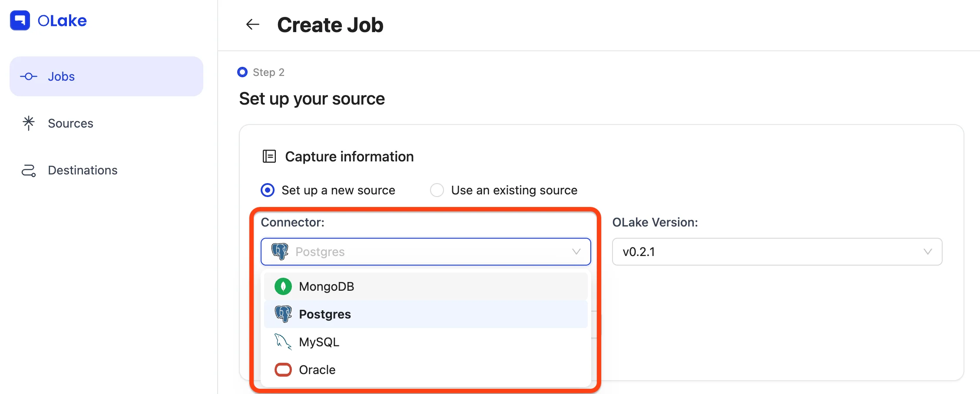Image resolution: width=980 pixels, height=394 pixels.
Task: Select "Use an existing source" radio
Action: 437,190
